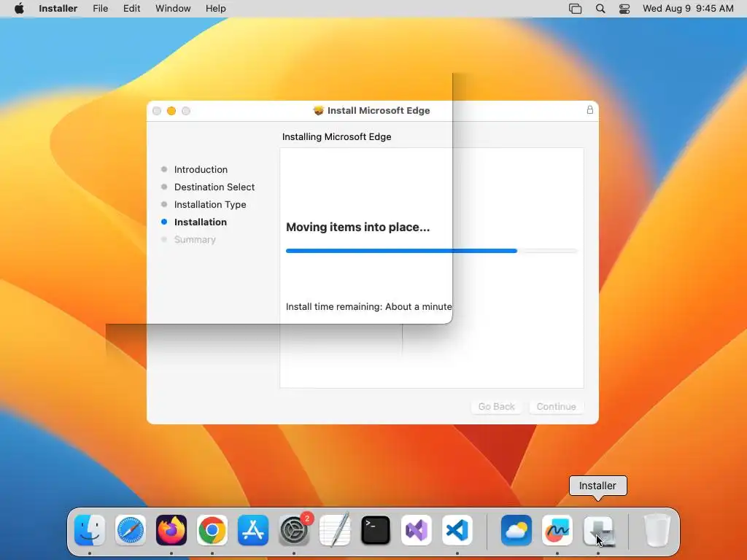Click the date and time in menu bar
The image size is (747, 560).
tap(688, 9)
